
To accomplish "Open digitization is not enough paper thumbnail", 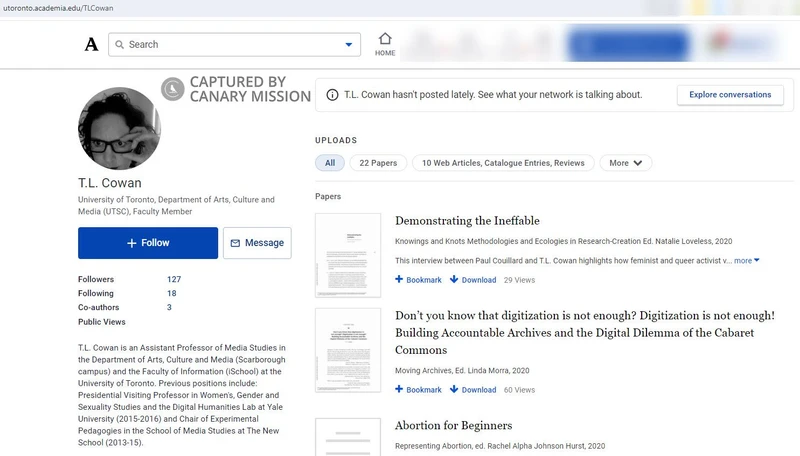I will point(348,350).
